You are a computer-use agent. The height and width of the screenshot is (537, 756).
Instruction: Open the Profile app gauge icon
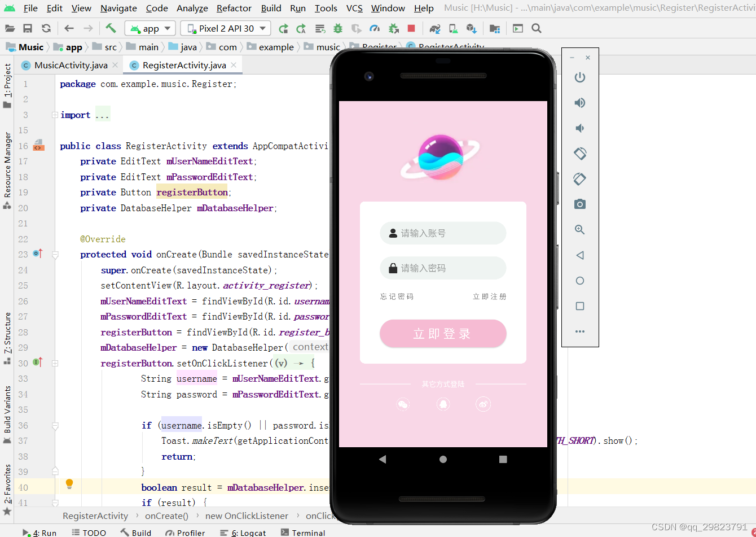375,28
